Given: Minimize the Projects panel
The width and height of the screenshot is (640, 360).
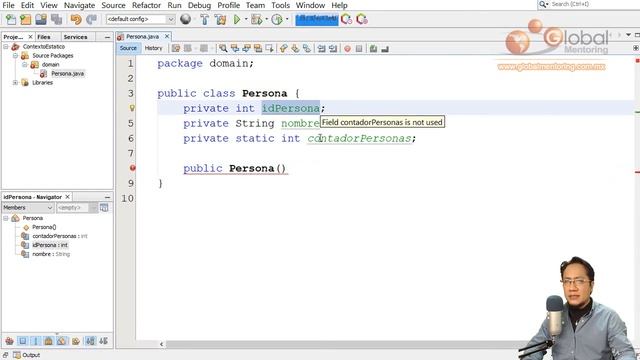Looking at the screenshot, I should [107, 37].
